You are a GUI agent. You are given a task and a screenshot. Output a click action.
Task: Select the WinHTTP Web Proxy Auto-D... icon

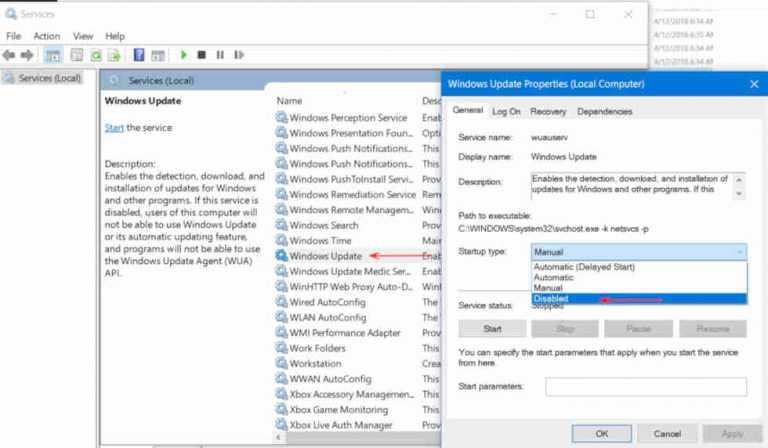click(281, 286)
